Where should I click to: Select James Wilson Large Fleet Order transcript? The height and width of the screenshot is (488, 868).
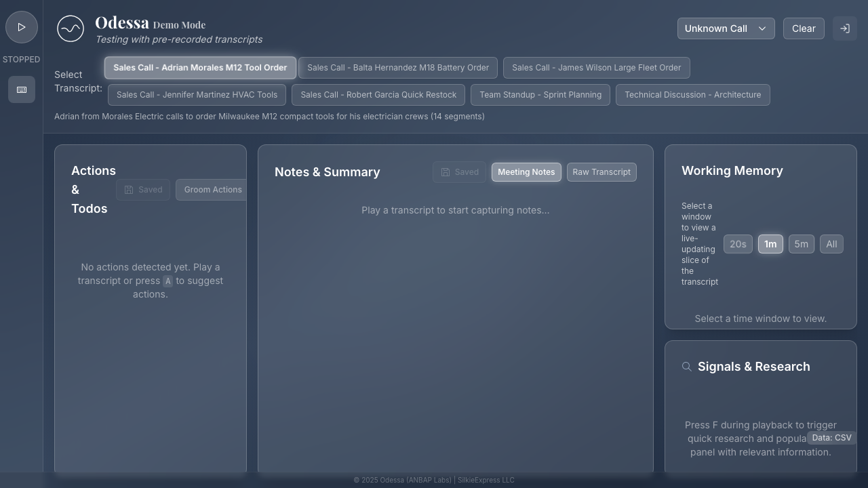pos(596,68)
